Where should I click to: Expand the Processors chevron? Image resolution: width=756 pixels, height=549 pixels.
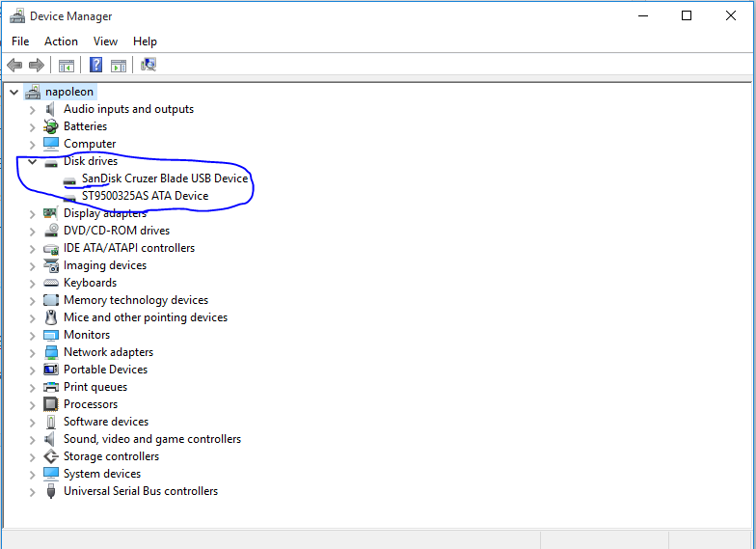[x=33, y=405]
